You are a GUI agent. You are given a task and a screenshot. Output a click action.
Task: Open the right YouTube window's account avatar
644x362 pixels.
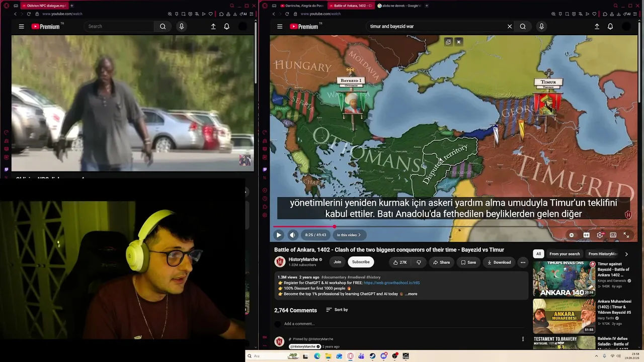[x=626, y=27]
